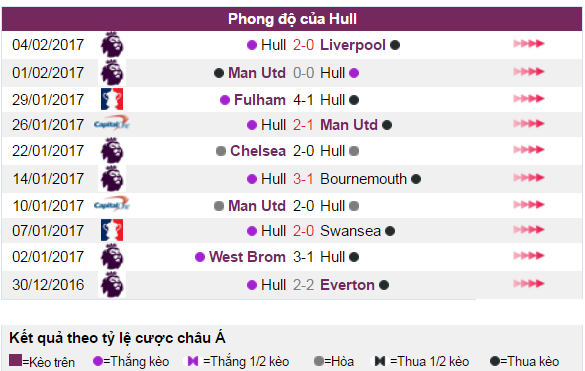Expand arrows on West Brom 3-1 Hull row
Viewport: 585px width, 371px height.
pos(529,256)
